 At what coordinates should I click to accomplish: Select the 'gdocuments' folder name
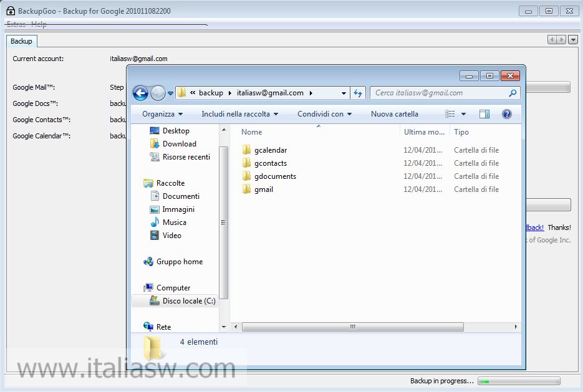coord(275,176)
